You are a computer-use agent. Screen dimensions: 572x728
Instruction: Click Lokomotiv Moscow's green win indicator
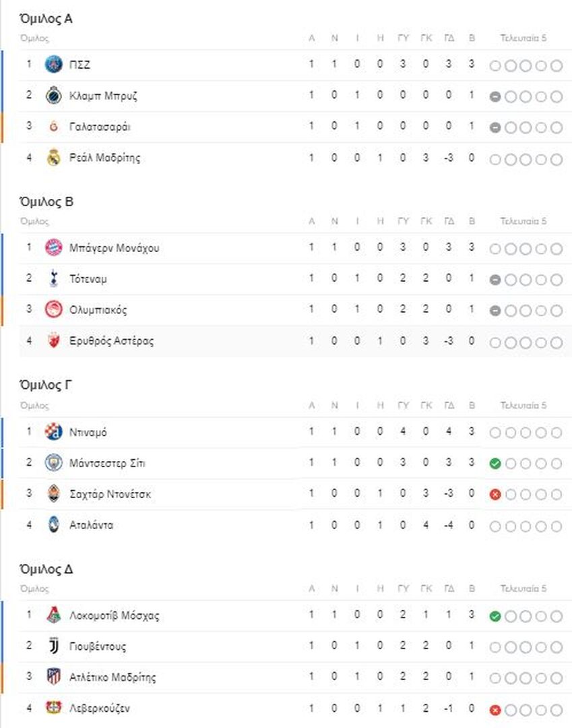[x=495, y=616]
